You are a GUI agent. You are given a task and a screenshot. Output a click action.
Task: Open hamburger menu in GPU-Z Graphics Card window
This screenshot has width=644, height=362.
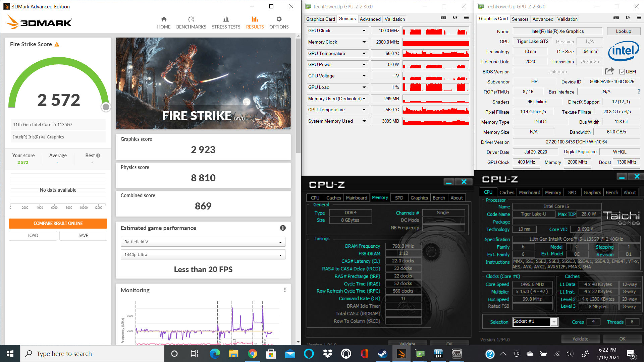[639, 18]
